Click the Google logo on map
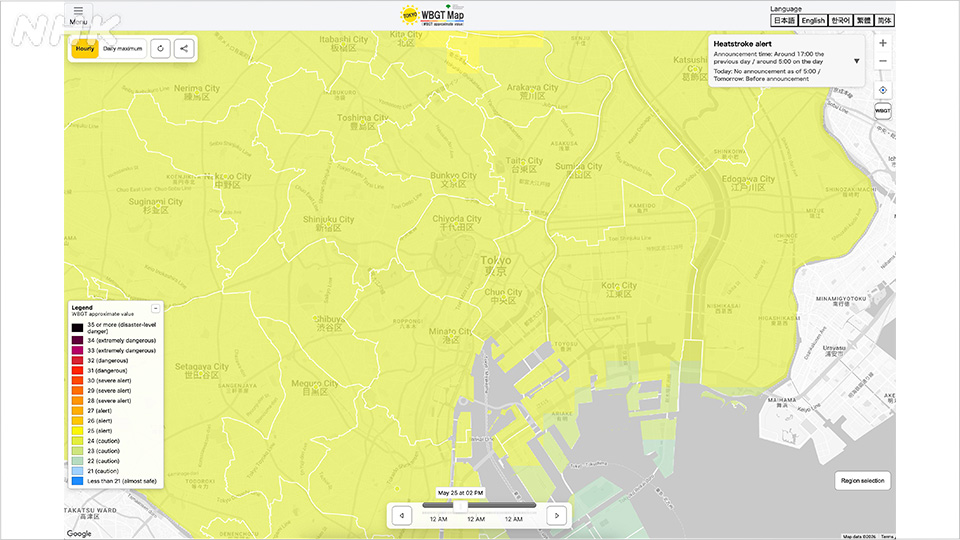960x540 pixels. (x=79, y=533)
